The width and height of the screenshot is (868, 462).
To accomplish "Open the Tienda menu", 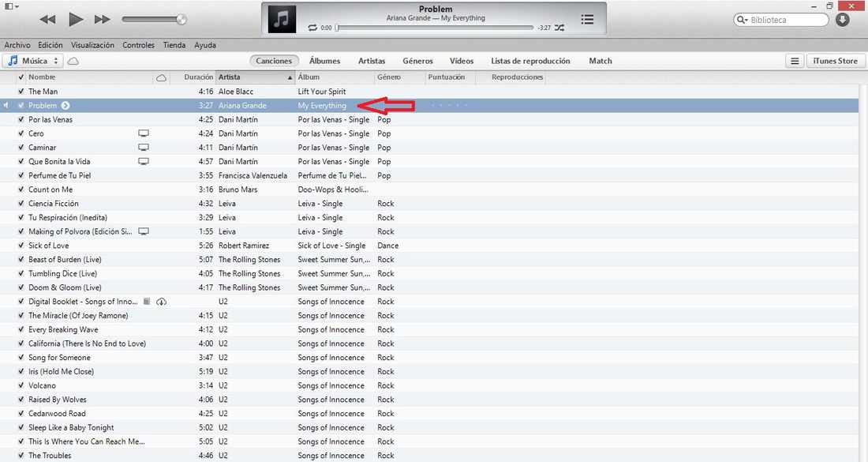I will pyautogui.click(x=174, y=46).
